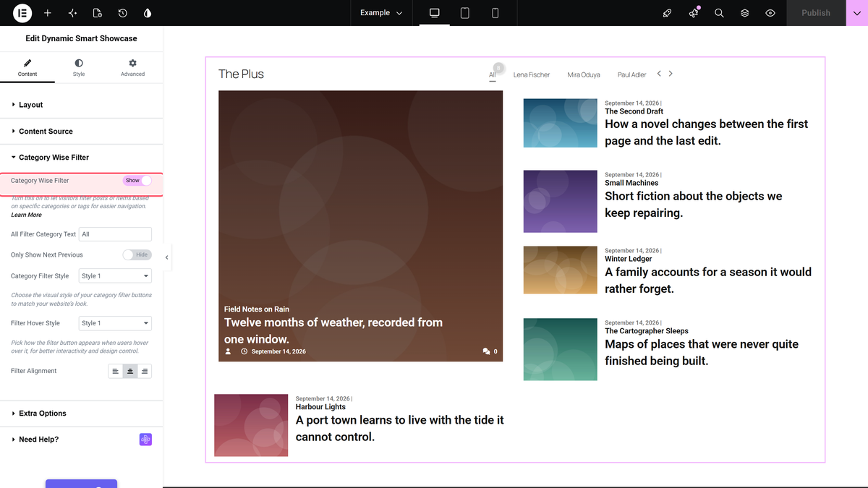Open the Learn More link

point(26,215)
